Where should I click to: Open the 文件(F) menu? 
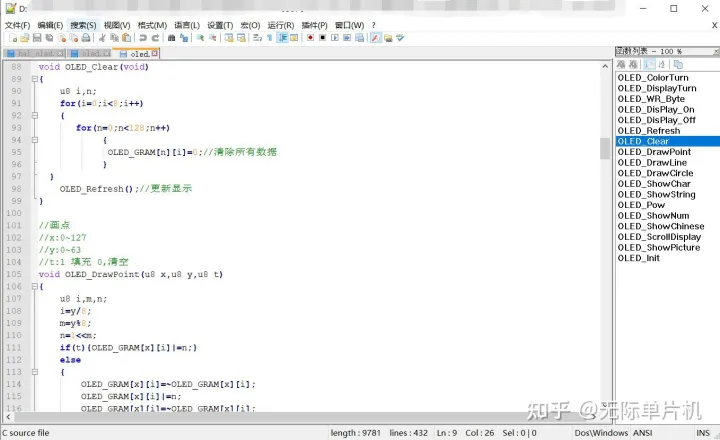(17, 25)
